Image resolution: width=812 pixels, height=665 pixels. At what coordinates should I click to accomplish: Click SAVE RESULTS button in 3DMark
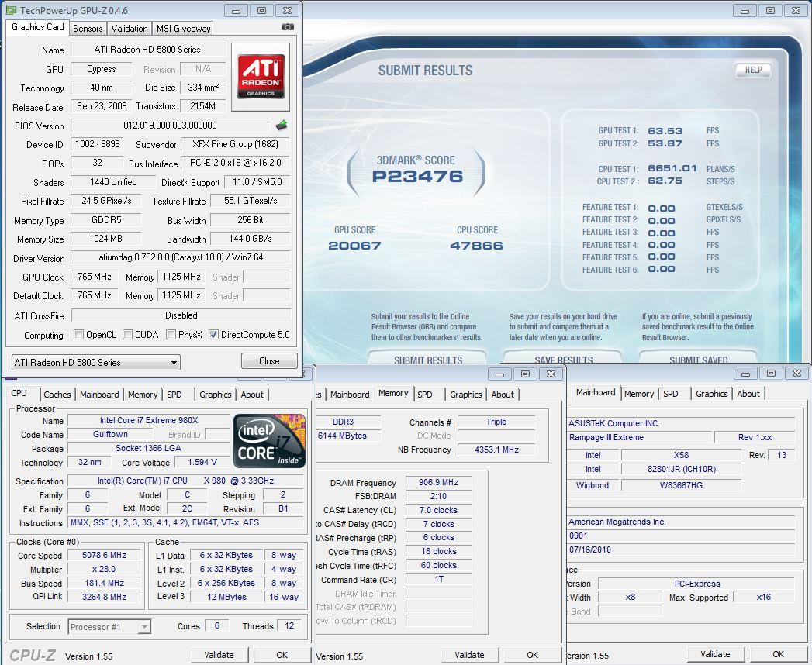point(563,357)
